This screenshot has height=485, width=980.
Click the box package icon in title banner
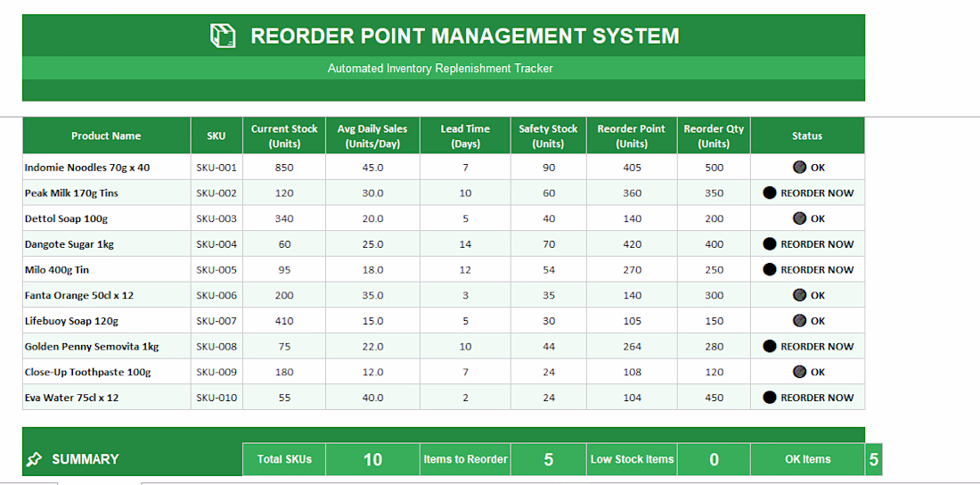coord(223,36)
